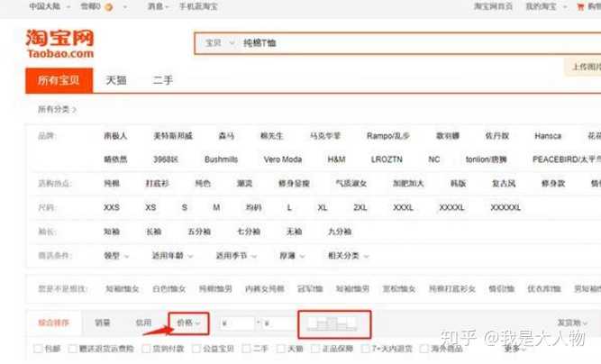
Task: Open the 我的淘宝 dropdown
Action: click(x=546, y=6)
